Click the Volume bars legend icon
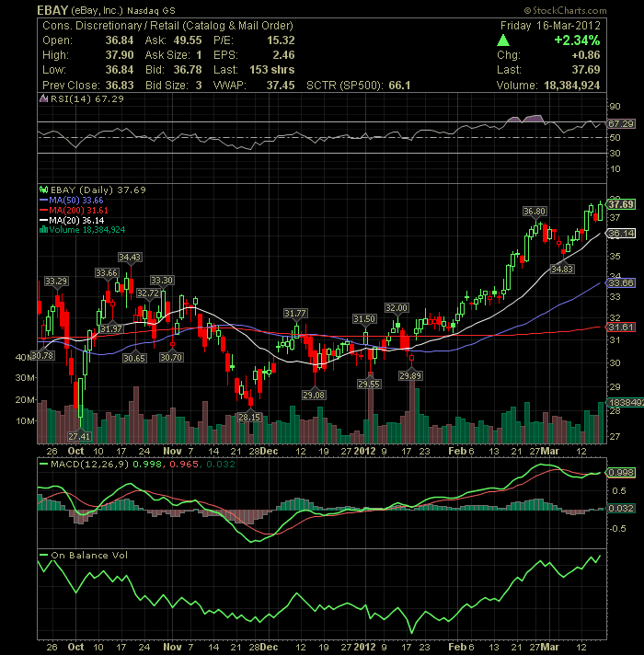The width and height of the screenshot is (644, 655). 43,230
